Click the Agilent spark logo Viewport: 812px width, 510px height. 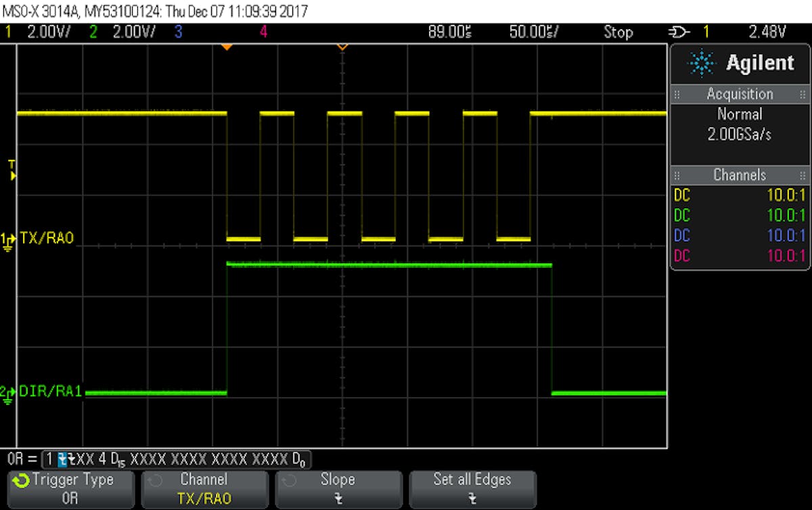pyautogui.click(x=702, y=62)
